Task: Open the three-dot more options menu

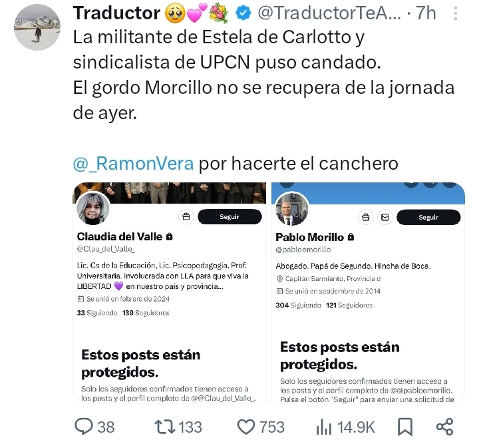Action: click(x=456, y=14)
